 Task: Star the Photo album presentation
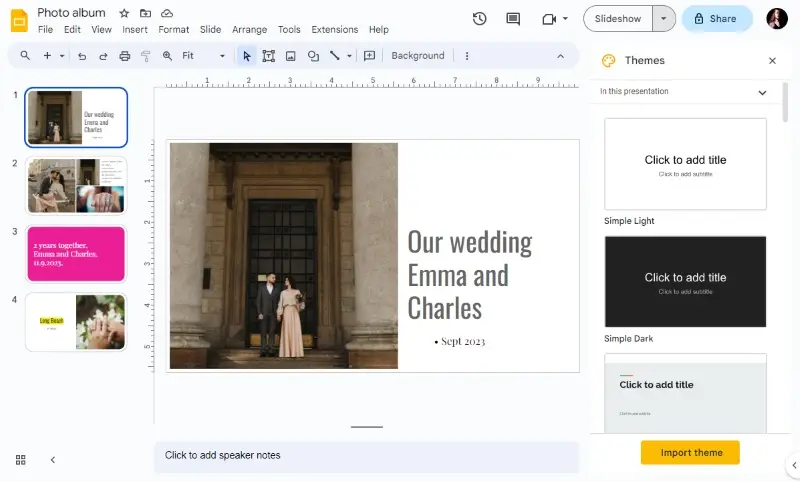[124, 13]
